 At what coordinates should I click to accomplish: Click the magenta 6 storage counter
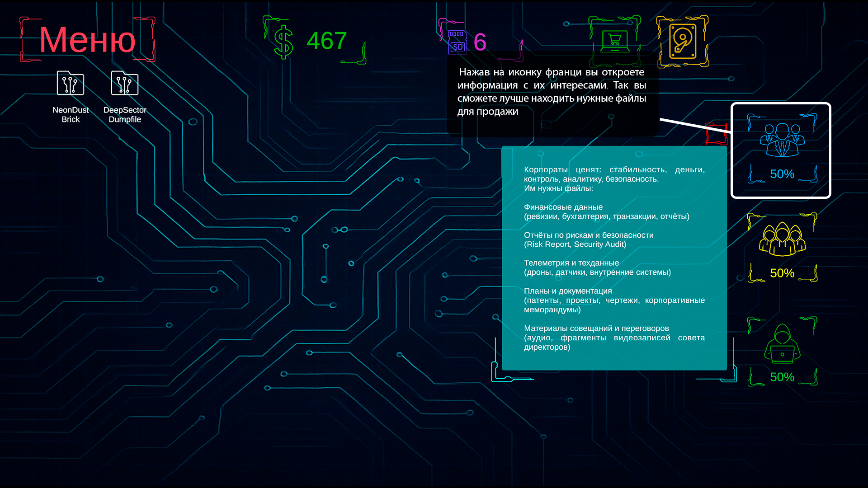click(x=480, y=42)
